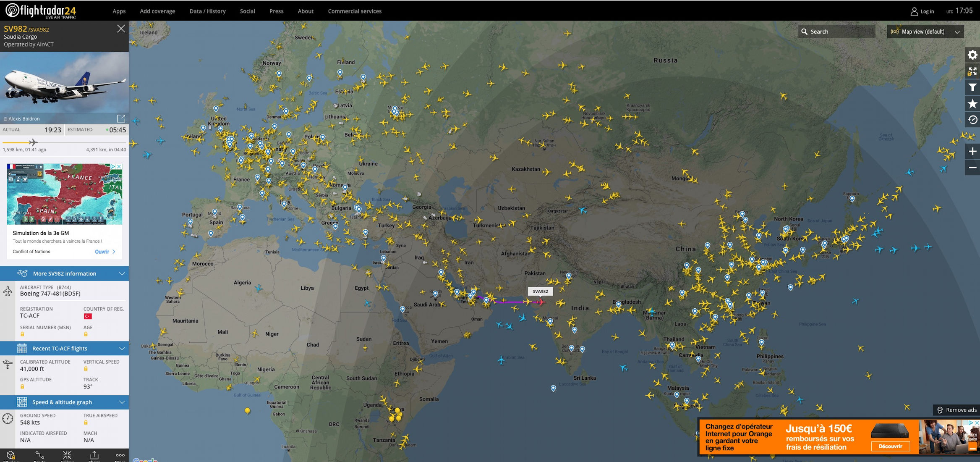Click the Conflict of Nations ad image

[65, 194]
